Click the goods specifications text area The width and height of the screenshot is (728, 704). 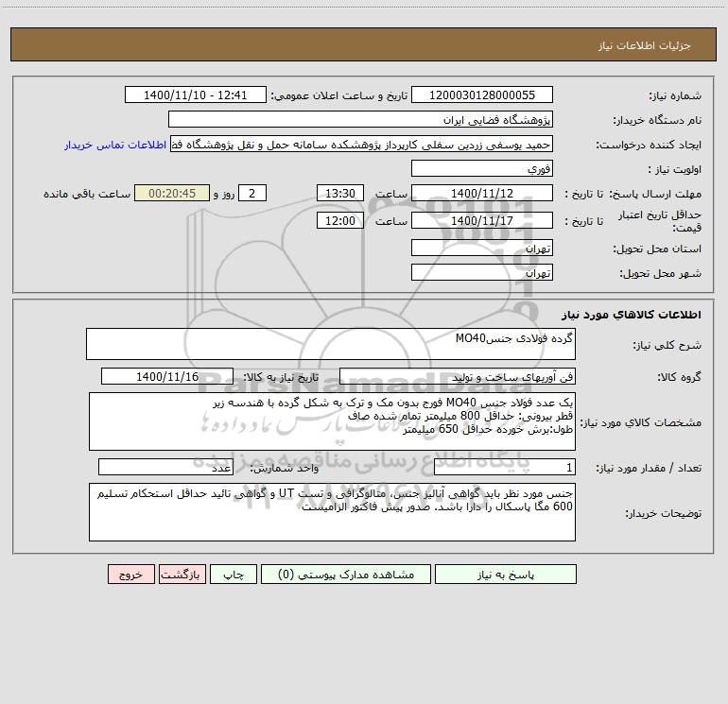pos(332,421)
